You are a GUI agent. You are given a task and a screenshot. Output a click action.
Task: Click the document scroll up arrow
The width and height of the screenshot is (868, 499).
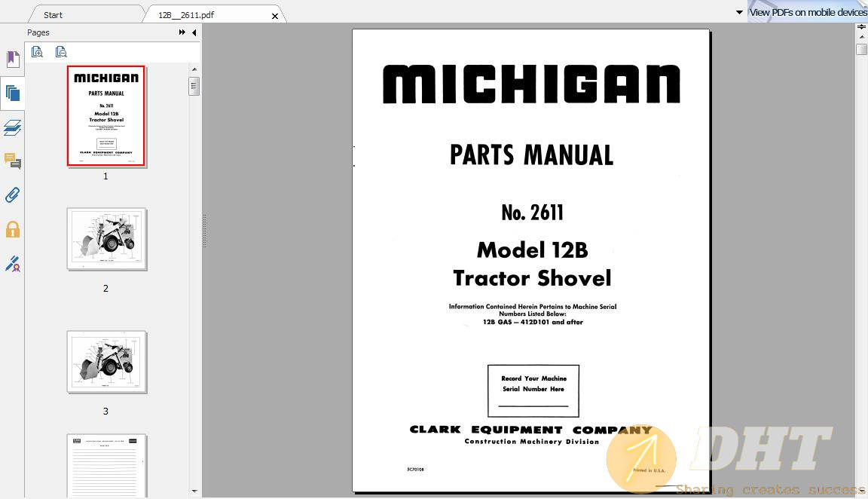point(861,37)
